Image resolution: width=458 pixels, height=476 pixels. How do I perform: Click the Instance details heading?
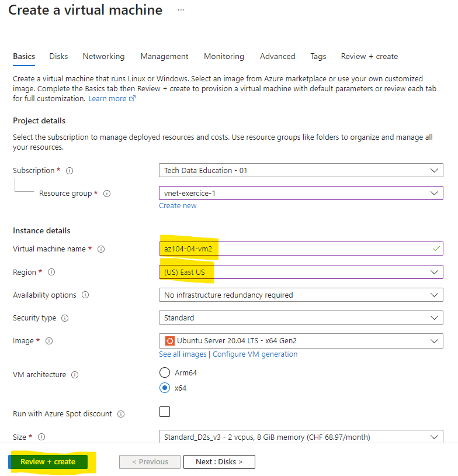[x=41, y=231]
